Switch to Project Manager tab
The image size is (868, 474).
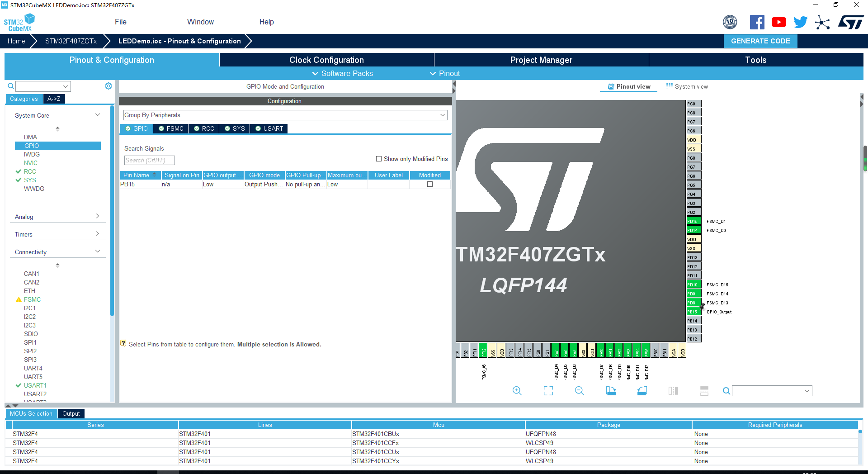(x=541, y=60)
